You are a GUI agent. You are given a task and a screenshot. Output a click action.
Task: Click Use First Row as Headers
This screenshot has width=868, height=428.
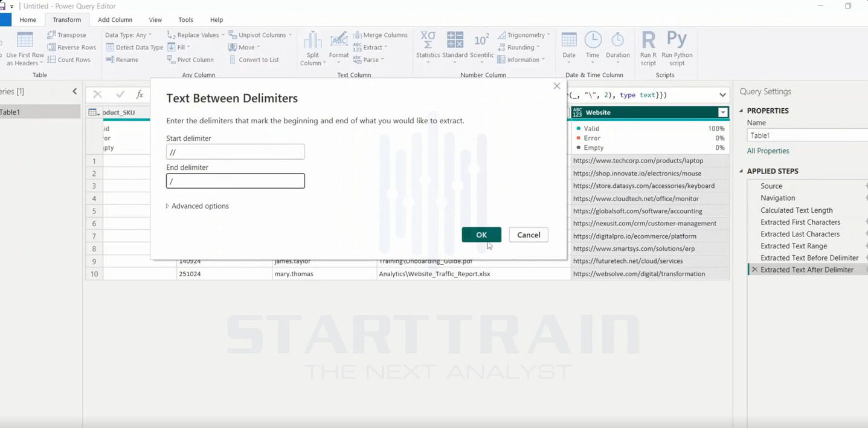point(25,50)
